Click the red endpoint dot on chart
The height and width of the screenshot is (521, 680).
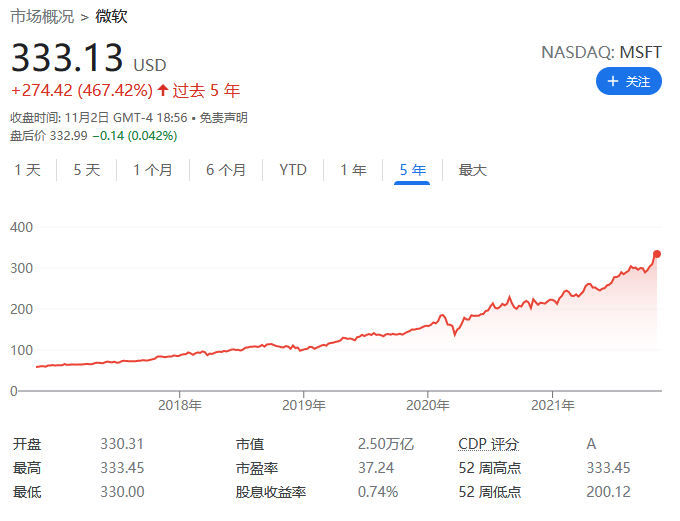click(x=657, y=254)
